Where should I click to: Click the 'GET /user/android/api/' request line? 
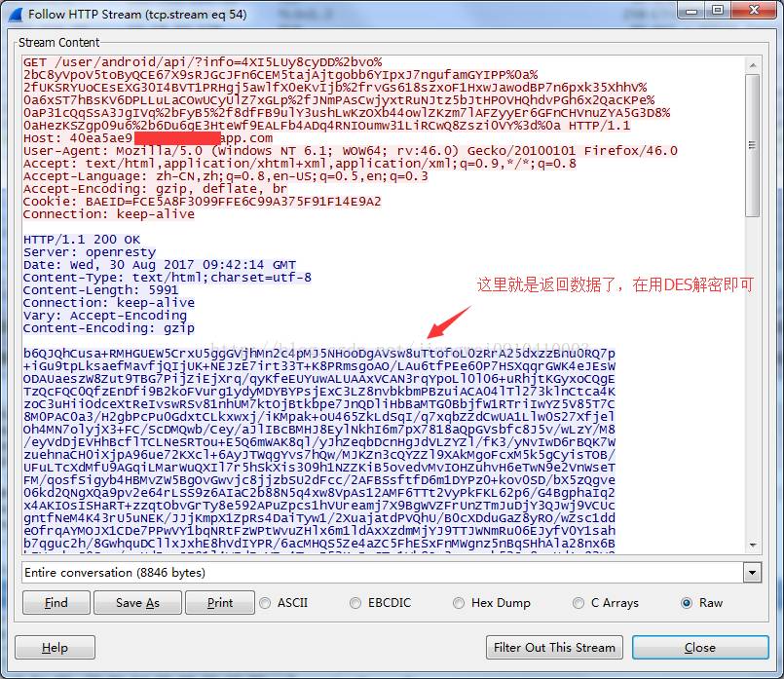click(x=203, y=62)
